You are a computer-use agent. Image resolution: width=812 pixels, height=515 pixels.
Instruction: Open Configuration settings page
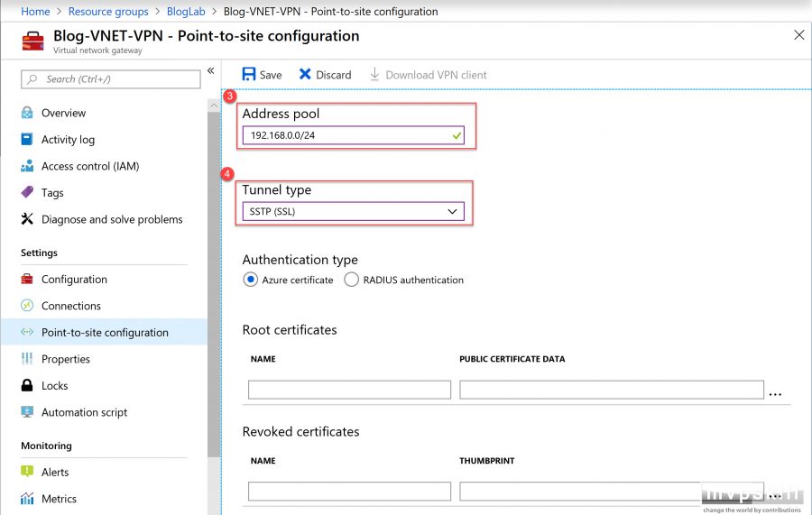coord(74,279)
